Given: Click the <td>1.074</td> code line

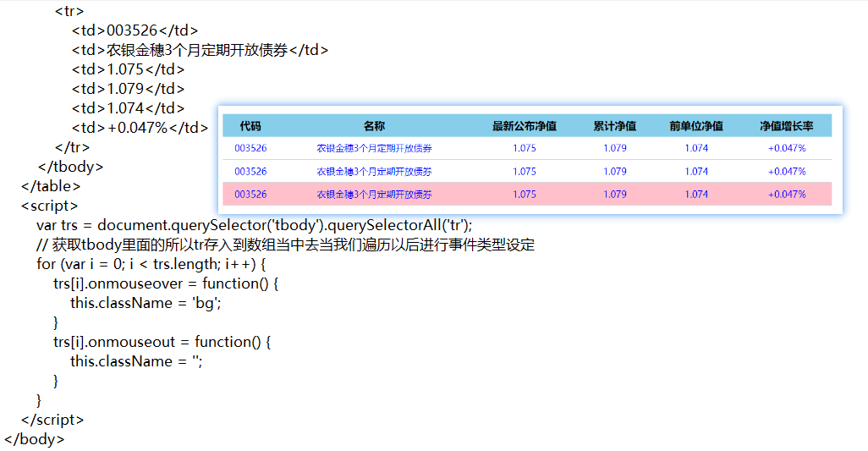Looking at the screenshot, I should pos(128,108).
